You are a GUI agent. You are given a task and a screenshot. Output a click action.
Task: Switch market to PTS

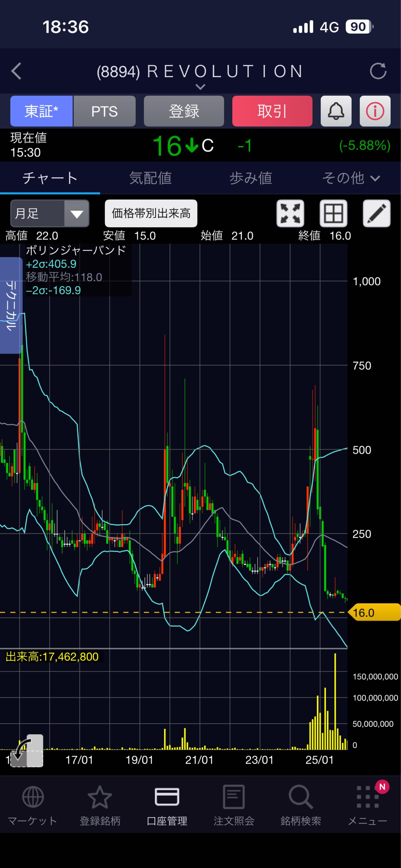[x=104, y=111]
